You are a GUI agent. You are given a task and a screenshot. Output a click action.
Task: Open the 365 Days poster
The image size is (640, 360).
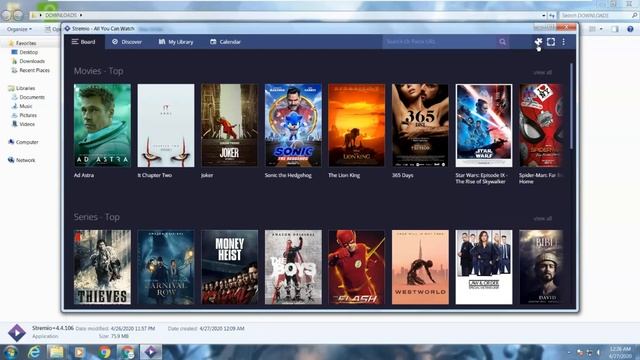pyautogui.click(x=420, y=125)
